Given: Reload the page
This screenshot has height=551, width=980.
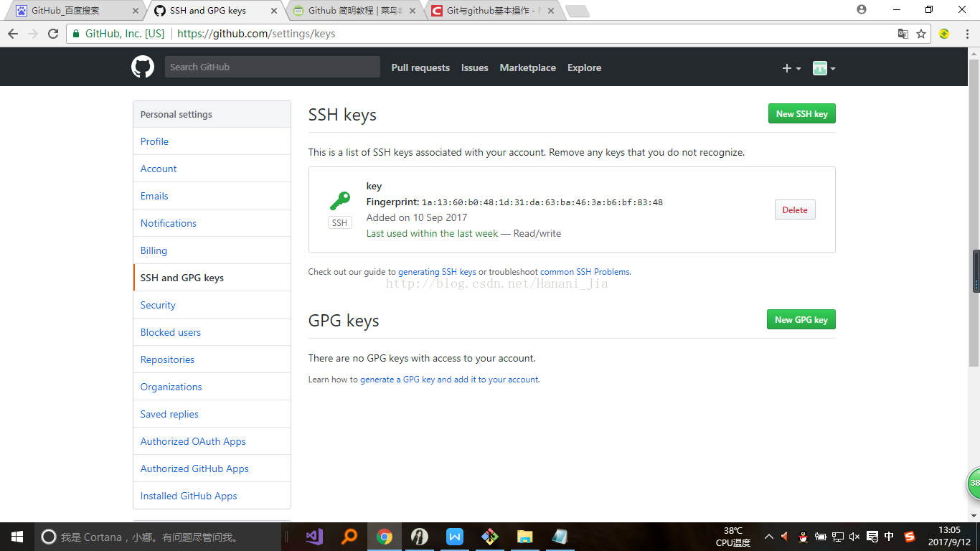Looking at the screenshot, I should point(52,34).
